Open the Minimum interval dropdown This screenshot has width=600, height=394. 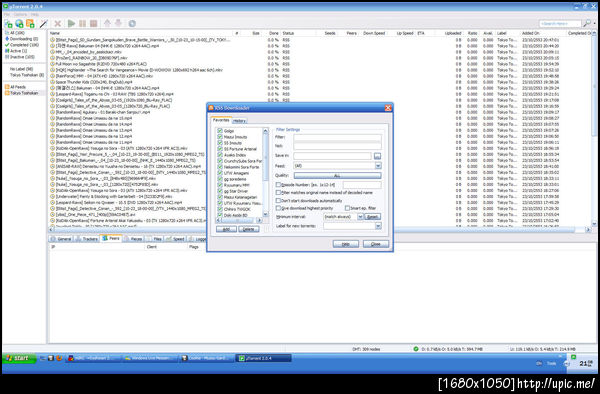pos(360,217)
